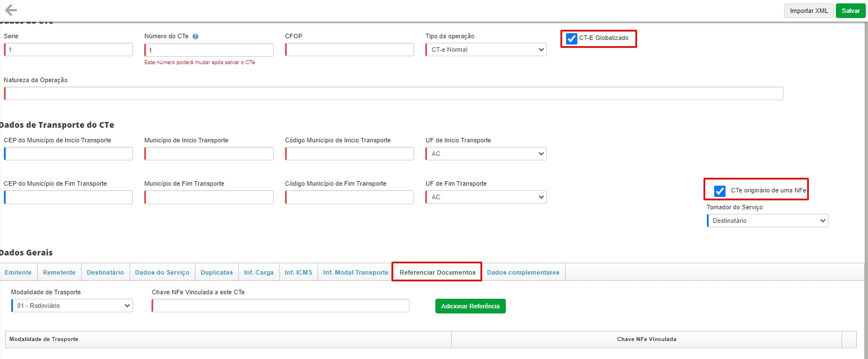Viewport: 868px width, 359px height.
Task: Open the Remetente tab
Action: coord(59,272)
